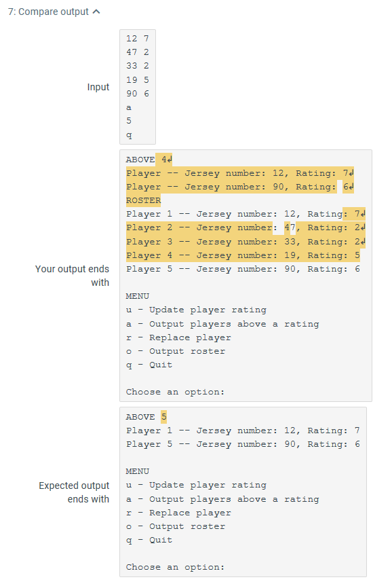Select input line '12 7'
The image size is (392, 586).
pyautogui.click(x=138, y=39)
